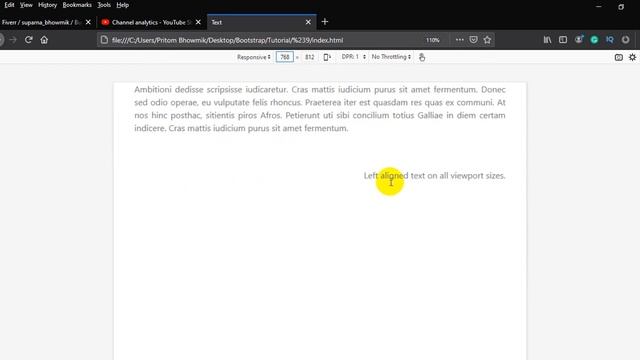Open the Firefox account icon
640x360 pixels.
coord(579,40)
